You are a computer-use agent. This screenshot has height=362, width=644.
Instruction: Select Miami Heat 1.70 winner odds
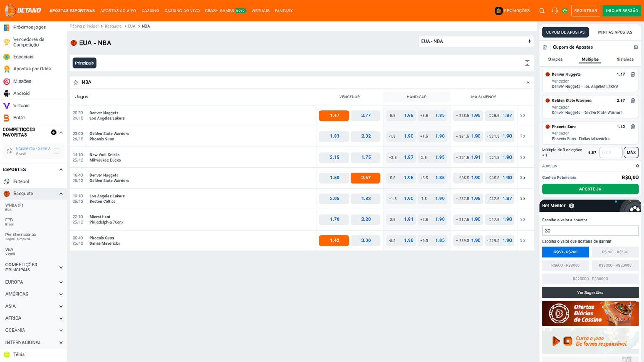[334, 219]
